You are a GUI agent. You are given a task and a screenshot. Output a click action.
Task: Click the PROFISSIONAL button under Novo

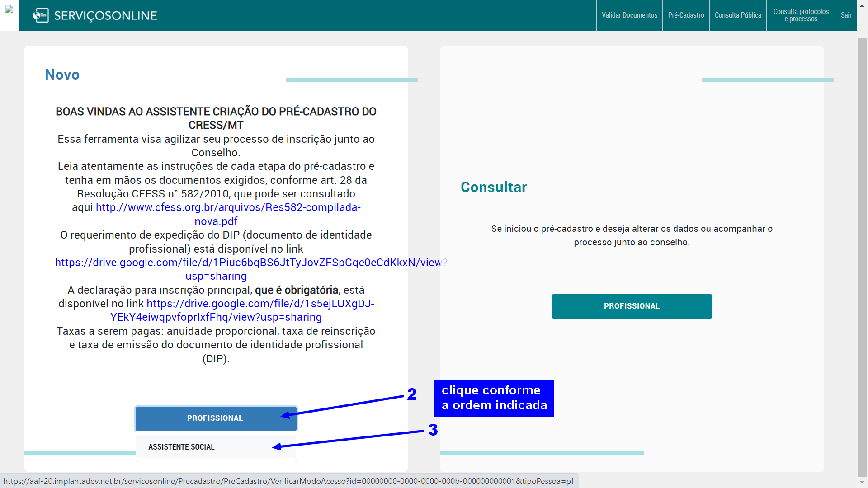[x=215, y=418]
